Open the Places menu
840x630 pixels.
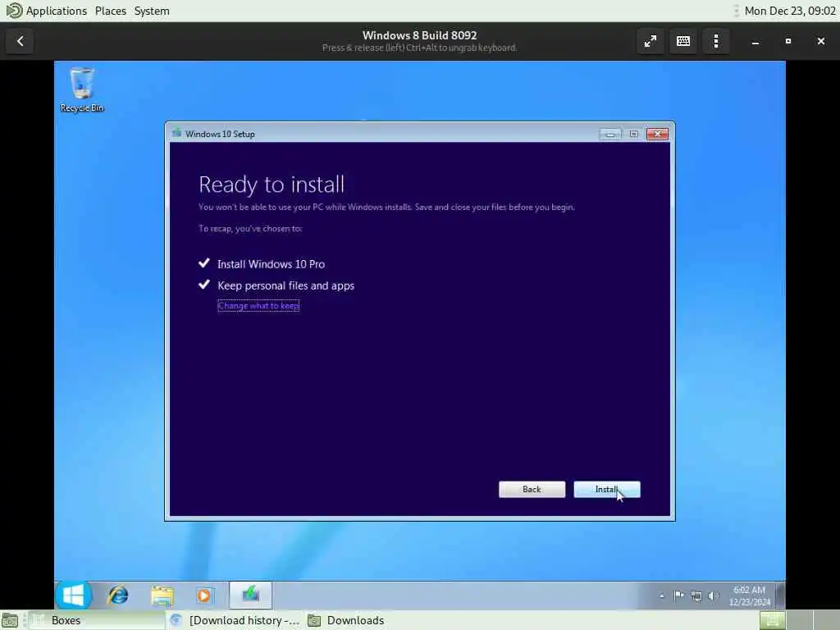111,11
